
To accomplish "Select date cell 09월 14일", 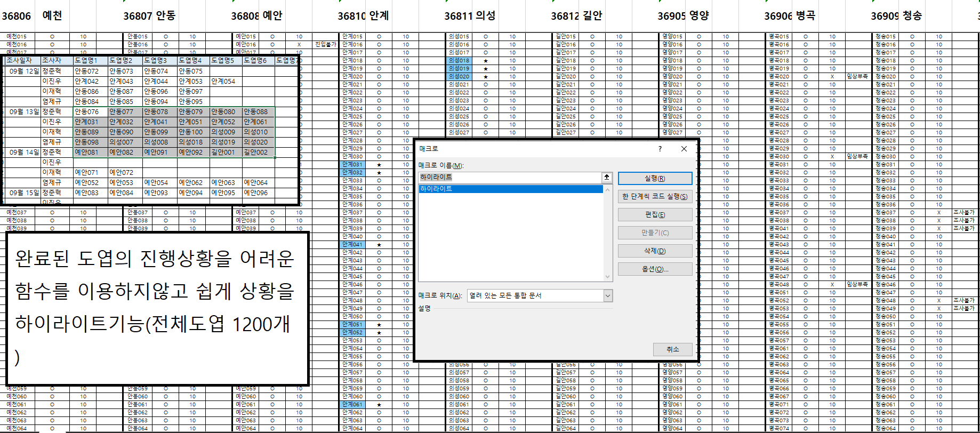I will [23, 153].
